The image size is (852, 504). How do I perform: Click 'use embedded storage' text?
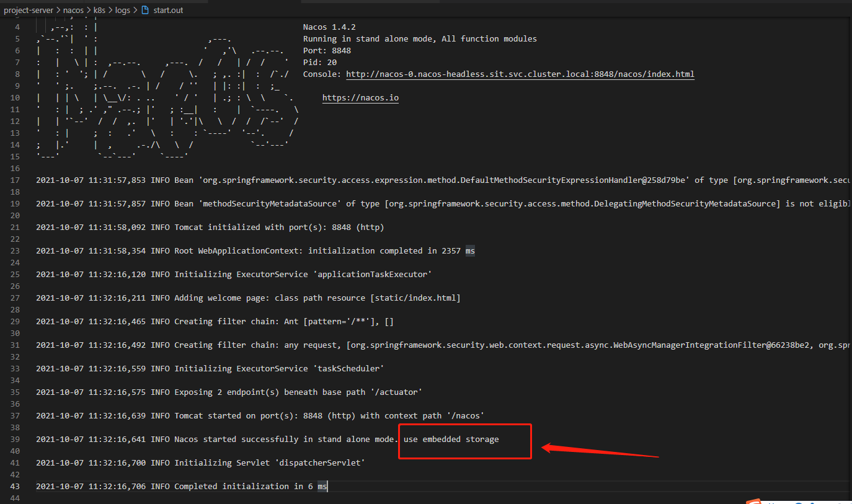[x=451, y=440]
